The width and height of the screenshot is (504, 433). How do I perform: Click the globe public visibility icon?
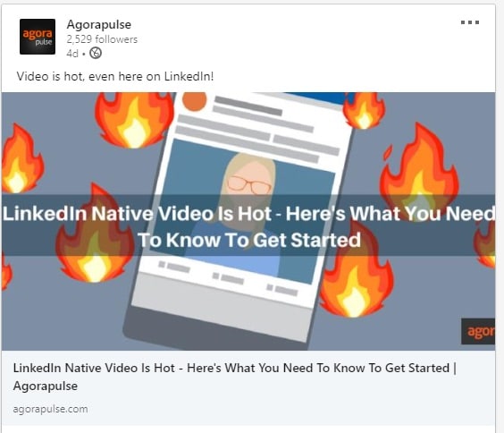[x=96, y=53]
